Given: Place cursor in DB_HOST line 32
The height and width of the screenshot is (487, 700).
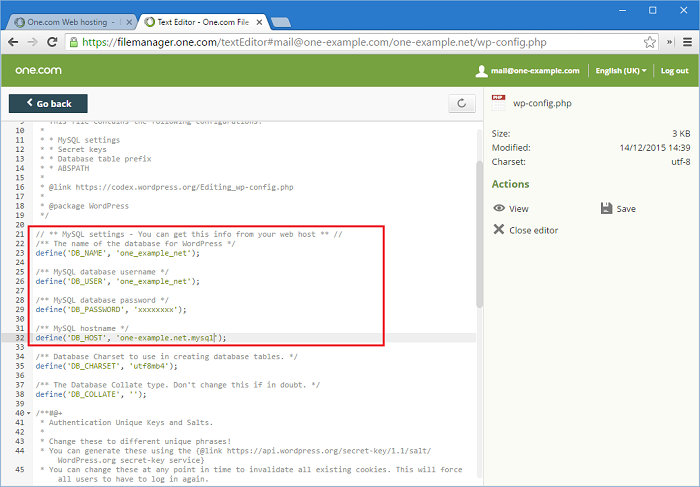Looking at the screenshot, I should pyautogui.click(x=131, y=338).
